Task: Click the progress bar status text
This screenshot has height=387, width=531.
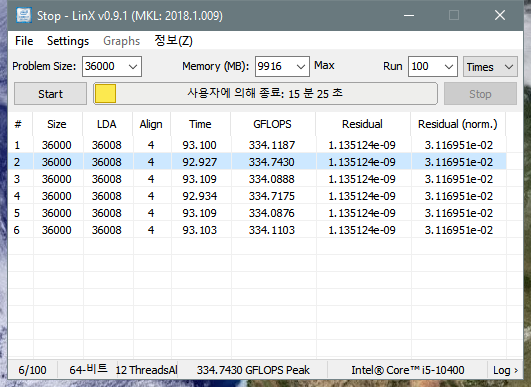Action: 265,93
